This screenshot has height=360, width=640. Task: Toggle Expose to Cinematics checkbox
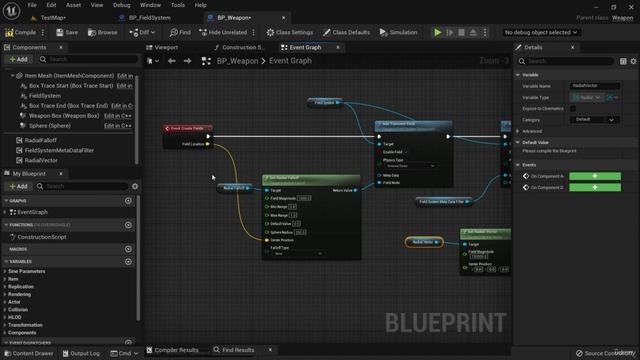point(573,109)
